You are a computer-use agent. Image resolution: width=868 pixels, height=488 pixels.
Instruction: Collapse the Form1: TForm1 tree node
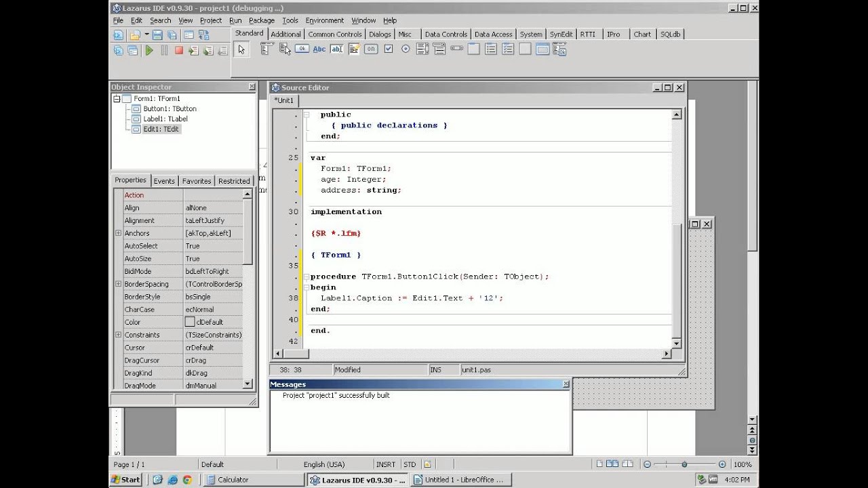coord(117,98)
